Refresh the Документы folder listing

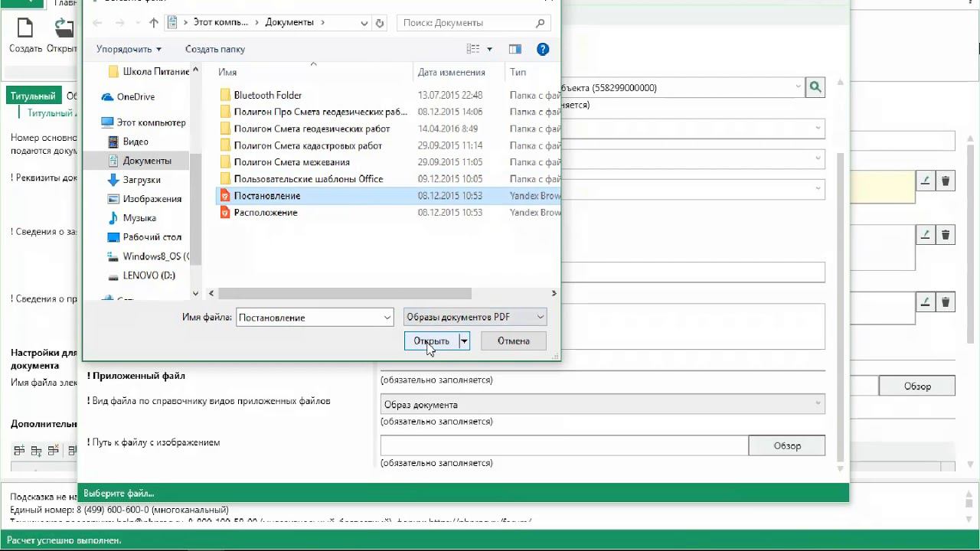click(x=380, y=23)
